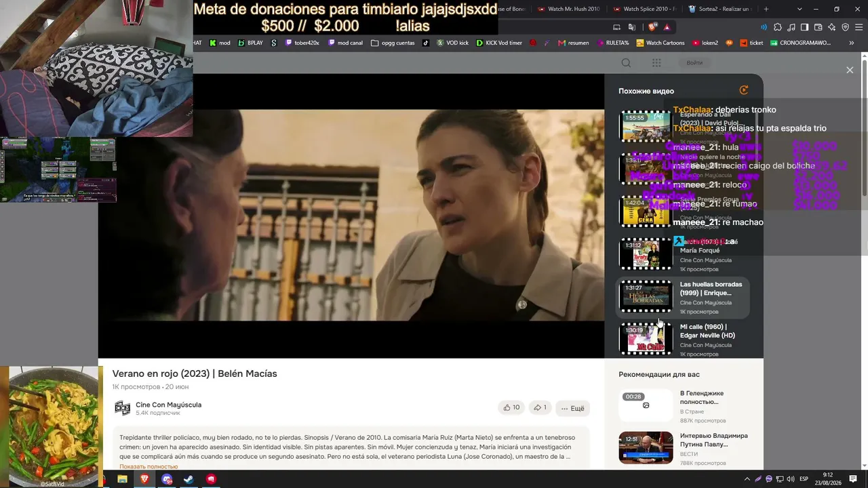Image resolution: width=868 pixels, height=488 pixels.
Task: Like the video with the thumbs-up button
Action: (511, 407)
